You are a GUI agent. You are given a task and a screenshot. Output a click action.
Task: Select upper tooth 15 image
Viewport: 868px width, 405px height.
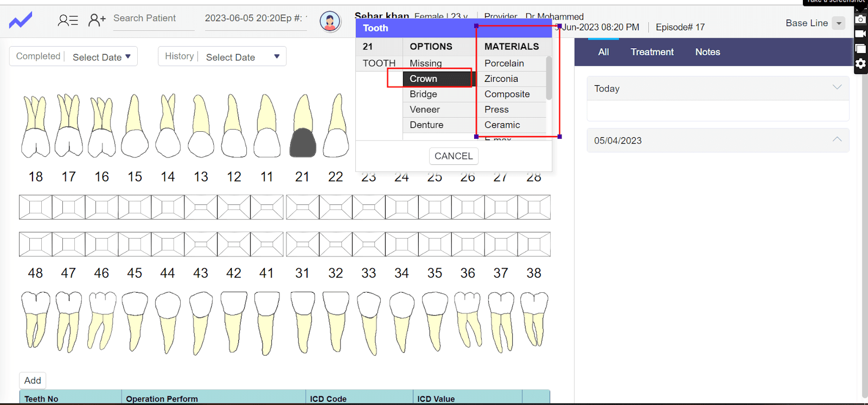(x=135, y=126)
